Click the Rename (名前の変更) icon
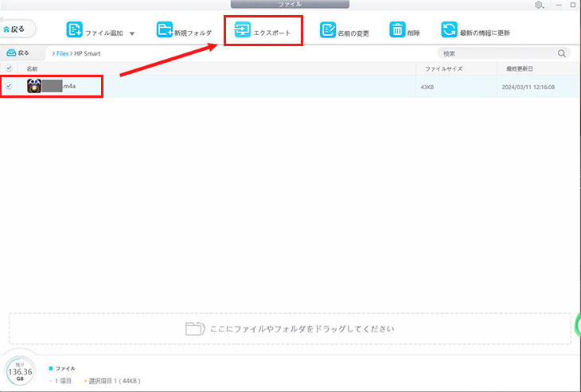Viewport: 581px width, 392px height. point(328,30)
